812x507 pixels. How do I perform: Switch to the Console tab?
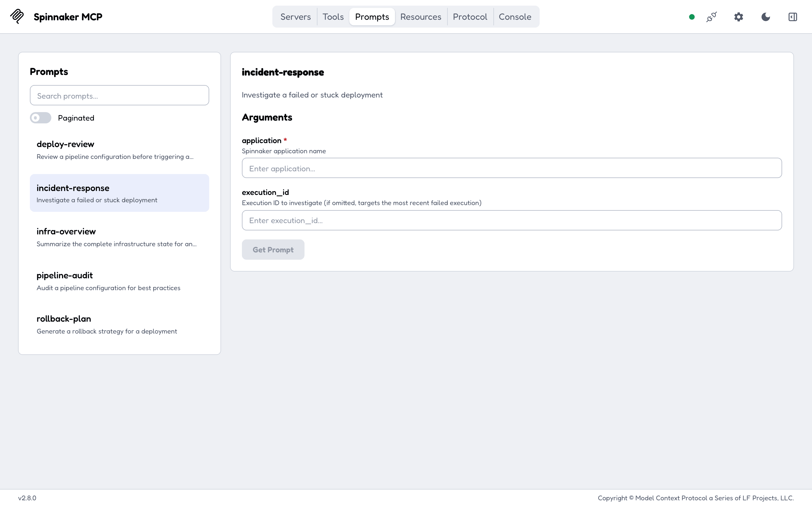coord(515,17)
